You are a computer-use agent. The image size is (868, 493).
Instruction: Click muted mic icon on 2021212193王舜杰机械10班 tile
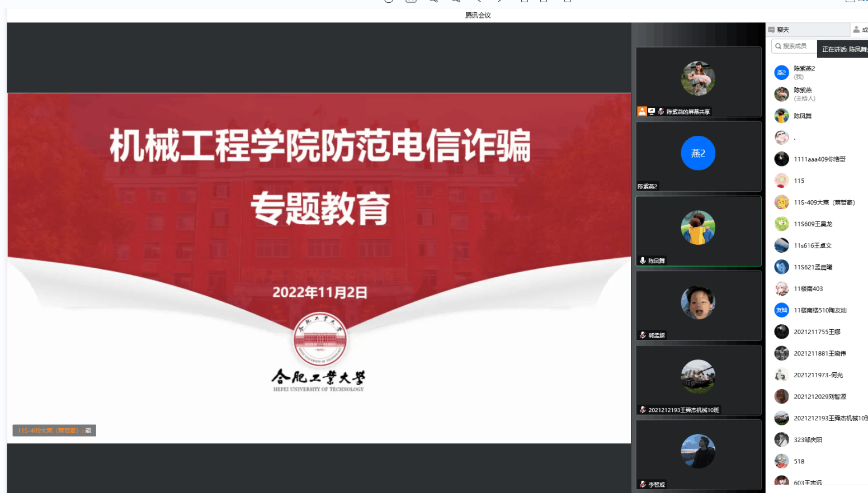[x=643, y=410]
